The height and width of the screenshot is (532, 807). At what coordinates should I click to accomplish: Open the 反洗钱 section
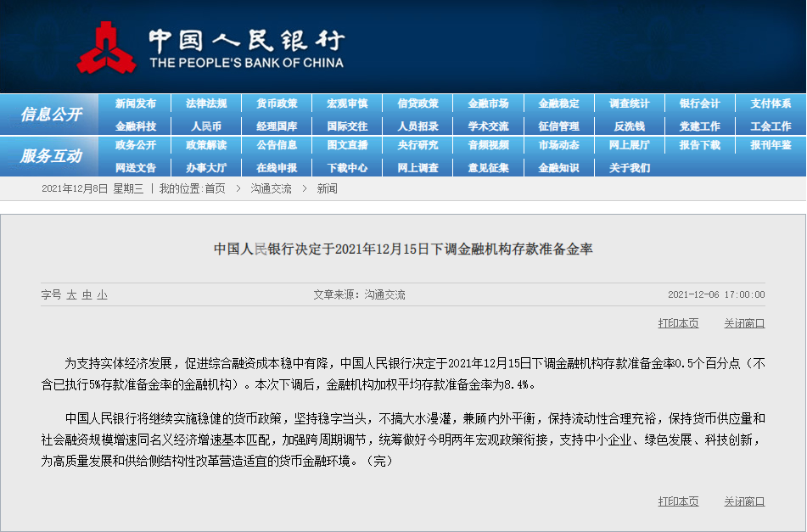click(x=629, y=124)
